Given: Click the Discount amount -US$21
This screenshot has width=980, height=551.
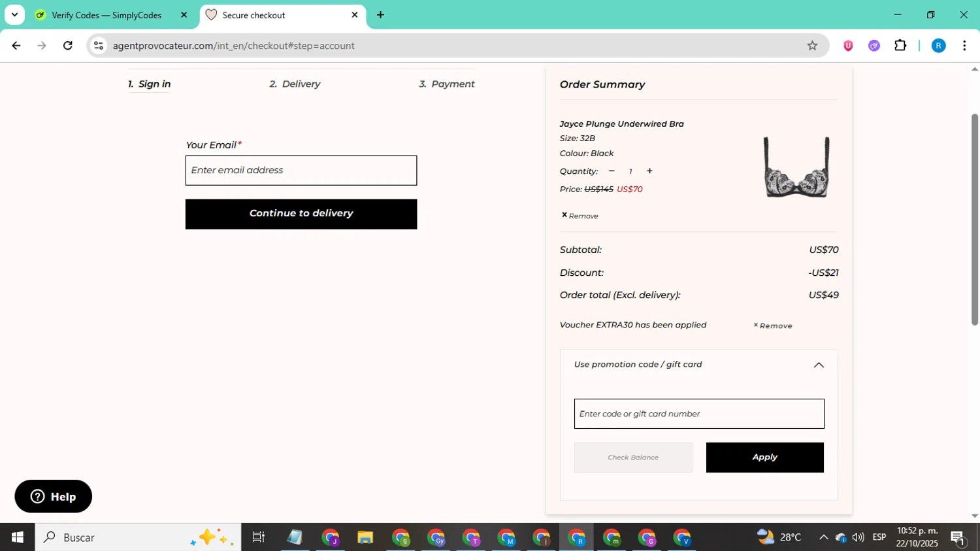Looking at the screenshot, I should 823,273.
